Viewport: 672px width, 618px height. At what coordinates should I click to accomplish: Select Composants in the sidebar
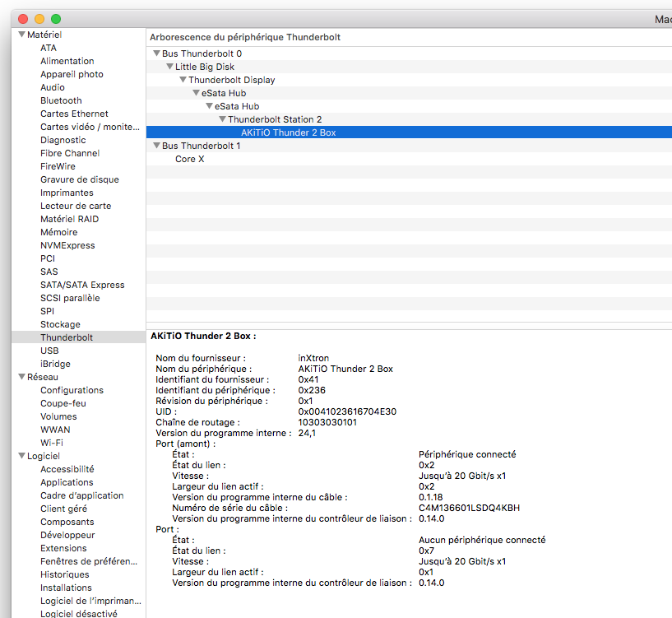[67, 522]
